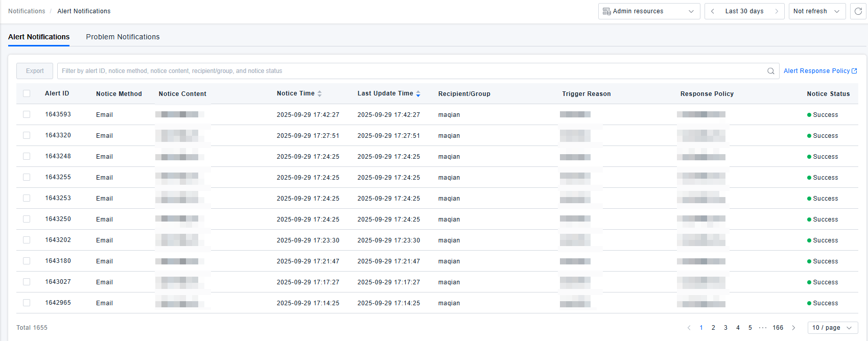Select the checkbox for alert 1643202
Viewport: 868px width, 341px height.
pos(27,240)
